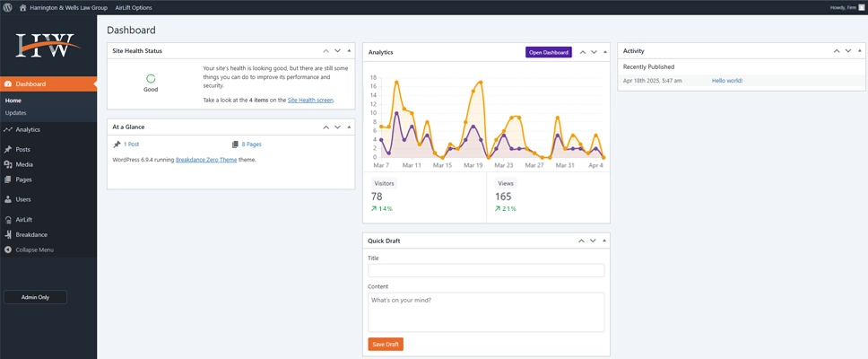Click the Analytics chart-line sidebar icon
The width and height of the screenshot is (868, 359).
coord(8,129)
